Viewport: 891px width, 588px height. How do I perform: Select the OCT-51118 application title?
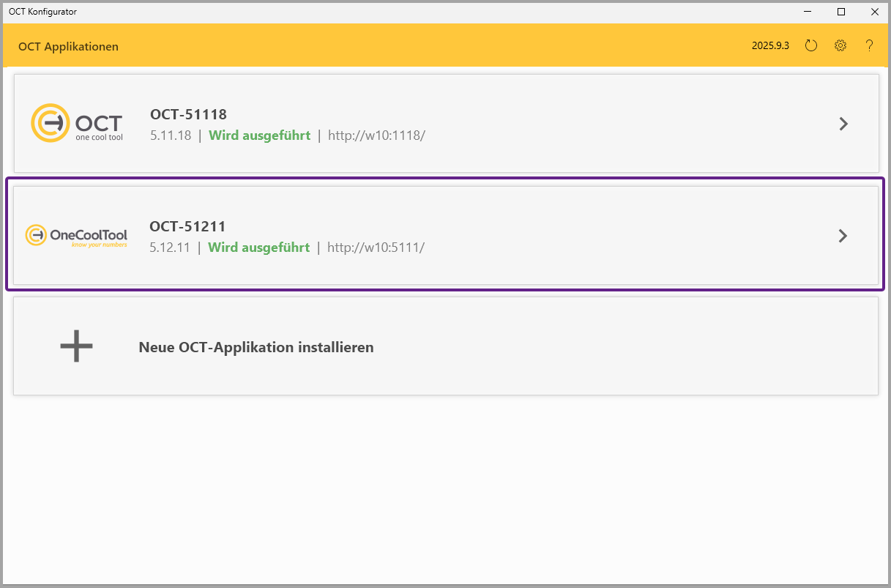188,114
